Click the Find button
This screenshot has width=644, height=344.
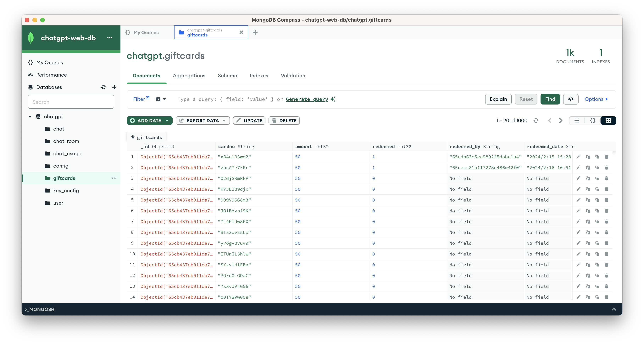coord(550,99)
